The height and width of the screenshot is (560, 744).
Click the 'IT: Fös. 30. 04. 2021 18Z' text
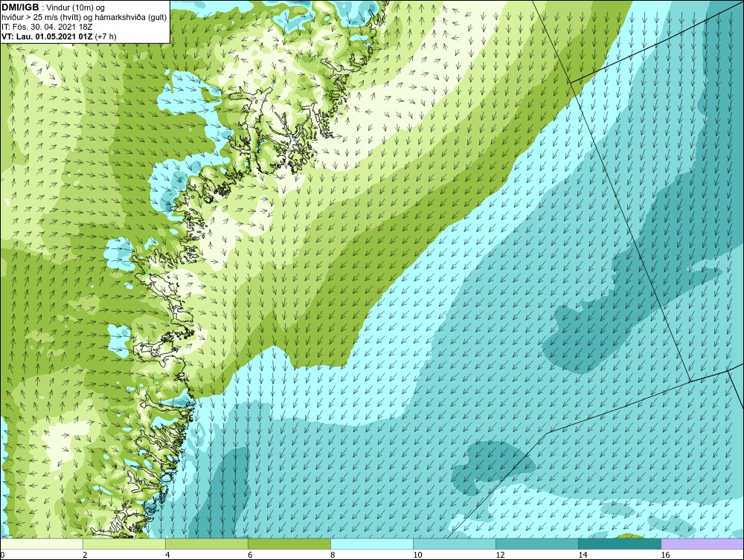(x=47, y=27)
